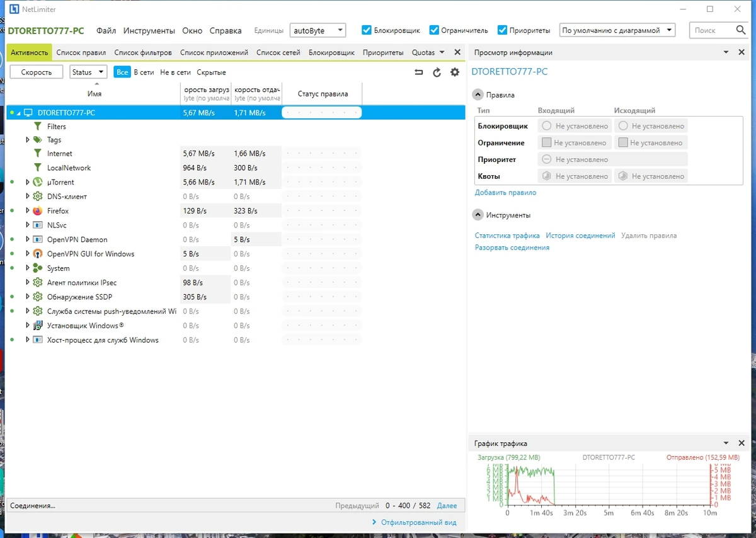Toggle the Ограничитель checkbox

434,30
